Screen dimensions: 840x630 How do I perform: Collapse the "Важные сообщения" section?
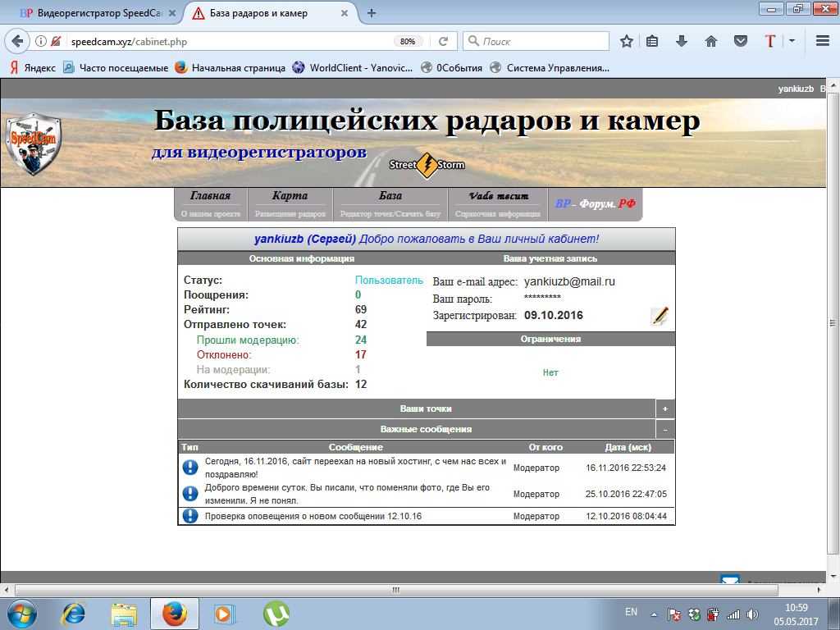click(x=665, y=429)
